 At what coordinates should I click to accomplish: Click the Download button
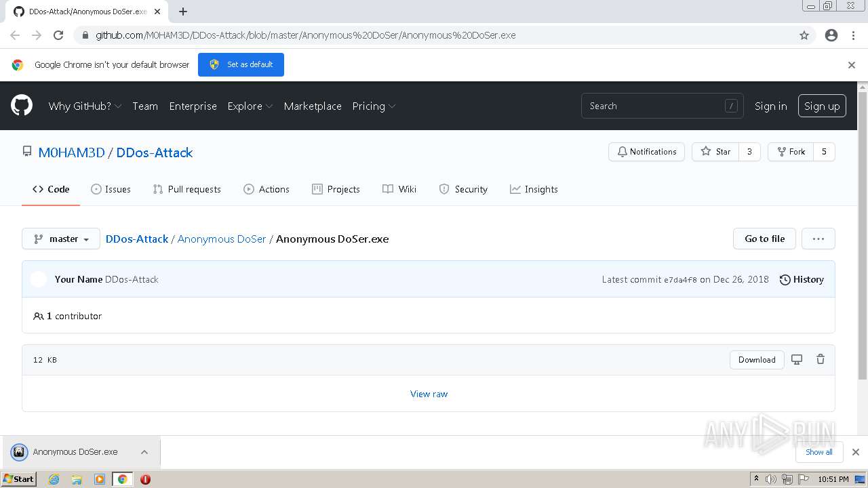click(x=757, y=360)
